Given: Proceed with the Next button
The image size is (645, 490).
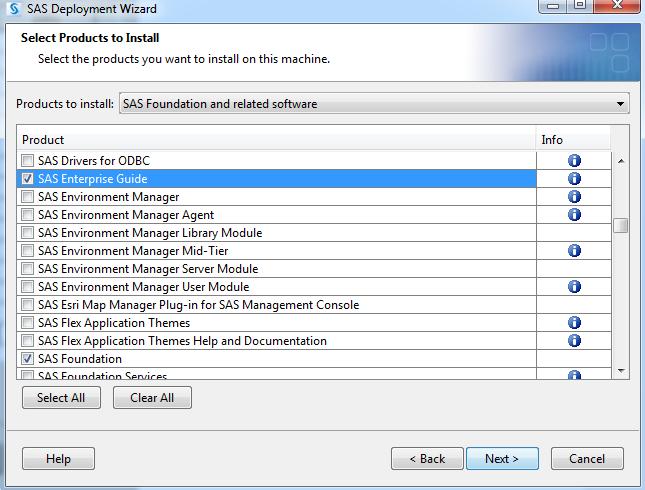Looking at the screenshot, I should pyautogui.click(x=502, y=458).
